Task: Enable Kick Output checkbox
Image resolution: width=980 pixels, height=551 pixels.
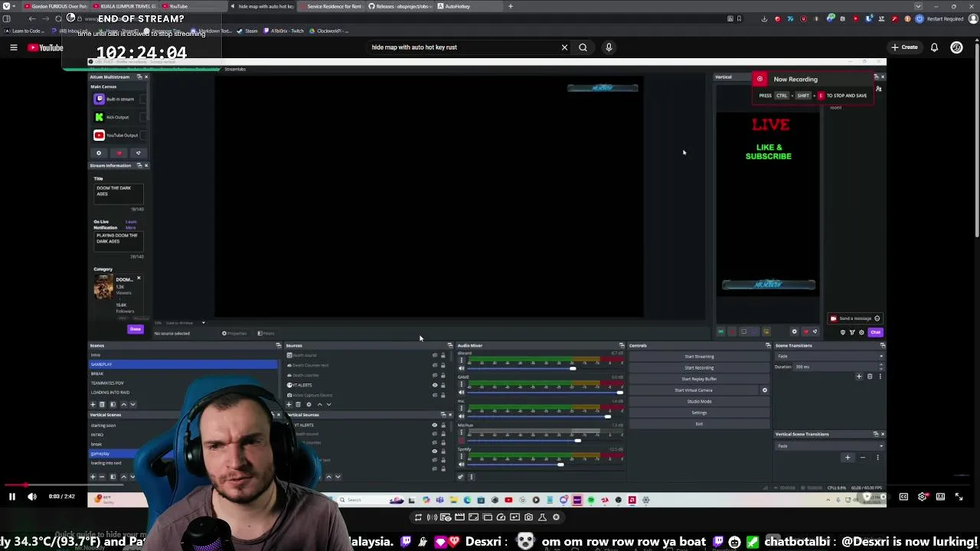Action: 143,117
